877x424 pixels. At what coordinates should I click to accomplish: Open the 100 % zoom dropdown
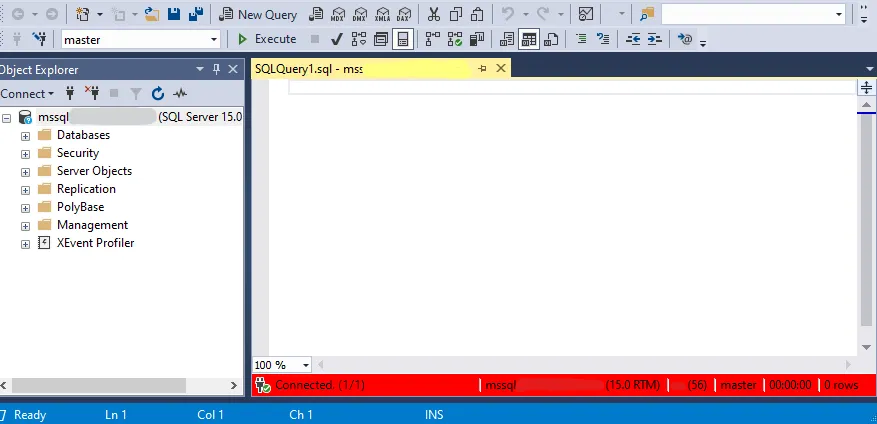click(306, 365)
